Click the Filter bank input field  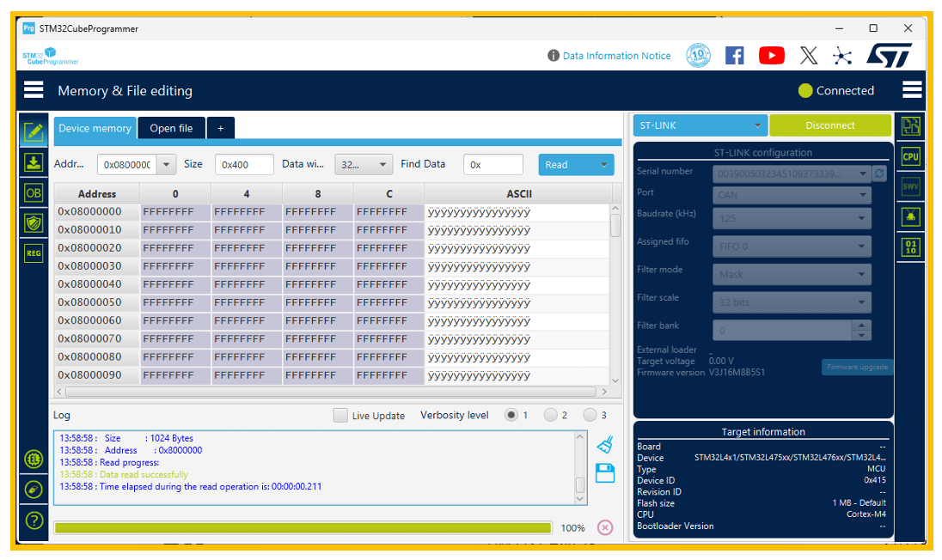point(782,330)
